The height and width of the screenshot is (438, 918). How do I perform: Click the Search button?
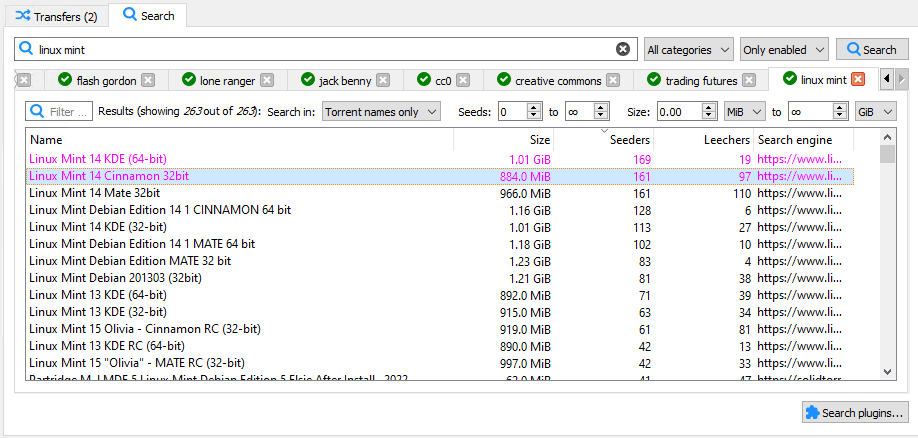pyautogui.click(x=872, y=50)
